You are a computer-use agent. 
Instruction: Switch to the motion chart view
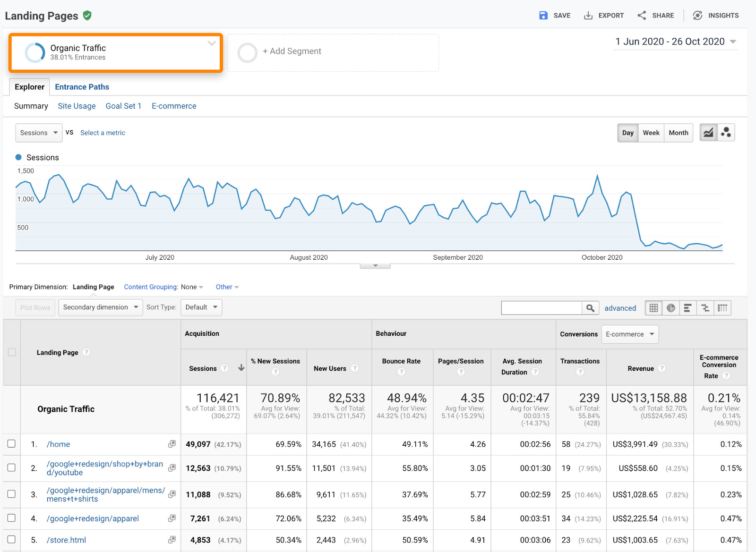[x=726, y=132]
